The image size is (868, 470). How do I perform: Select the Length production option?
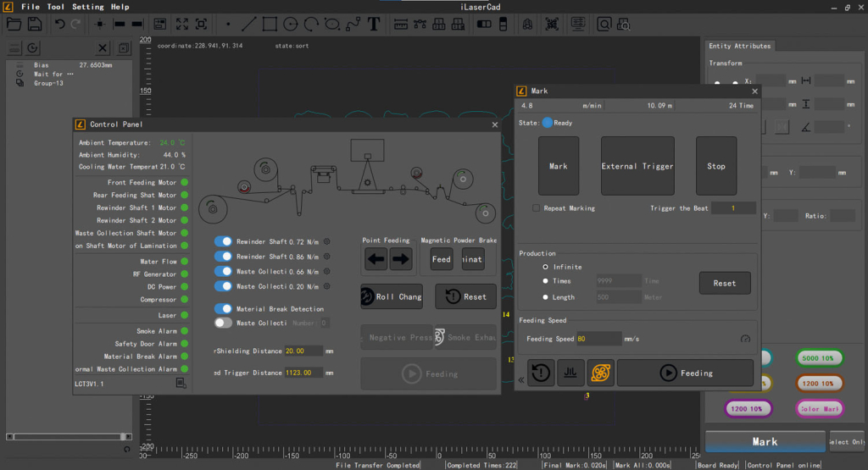(545, 297)
